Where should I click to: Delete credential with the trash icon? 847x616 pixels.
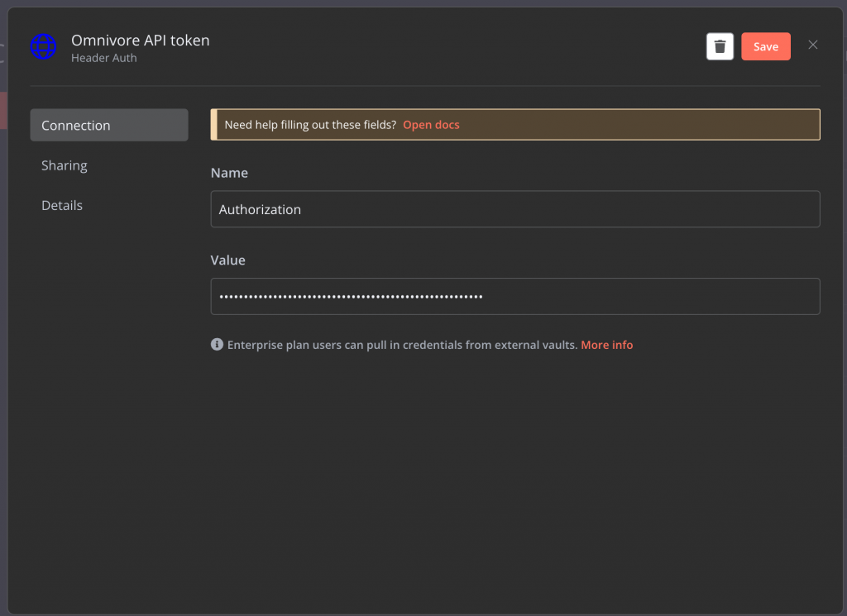(720, 46)
